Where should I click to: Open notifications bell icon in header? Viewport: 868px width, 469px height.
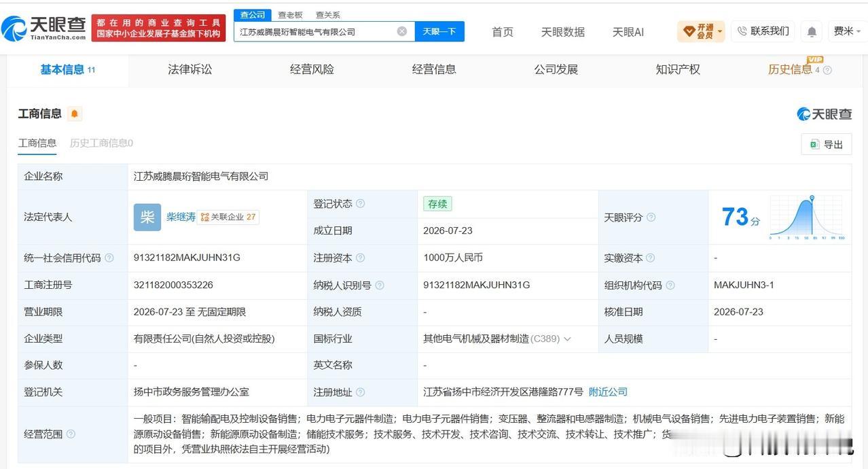[x=812, y=31]
